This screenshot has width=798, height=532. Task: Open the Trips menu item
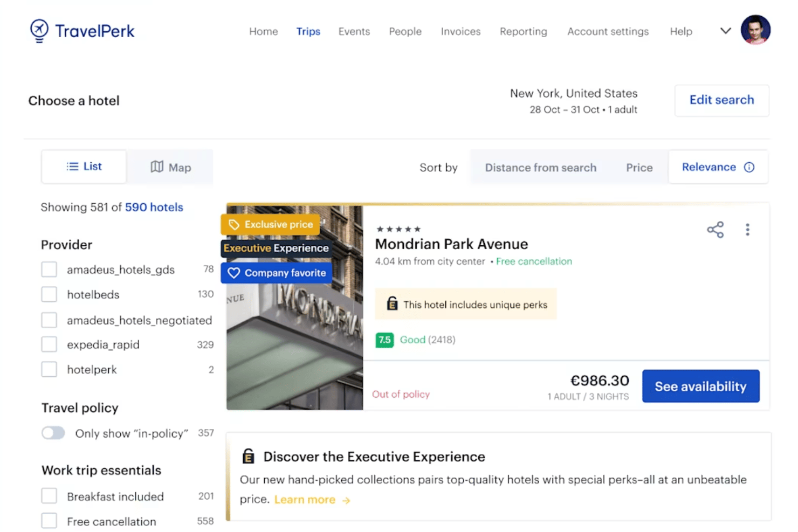point(308,31)
